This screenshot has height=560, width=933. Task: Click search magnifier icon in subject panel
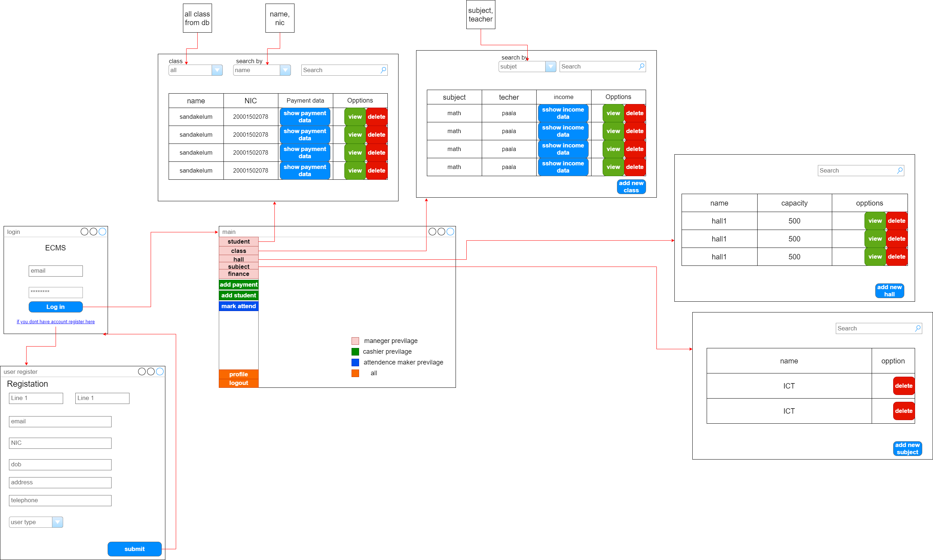coord(918,328)
